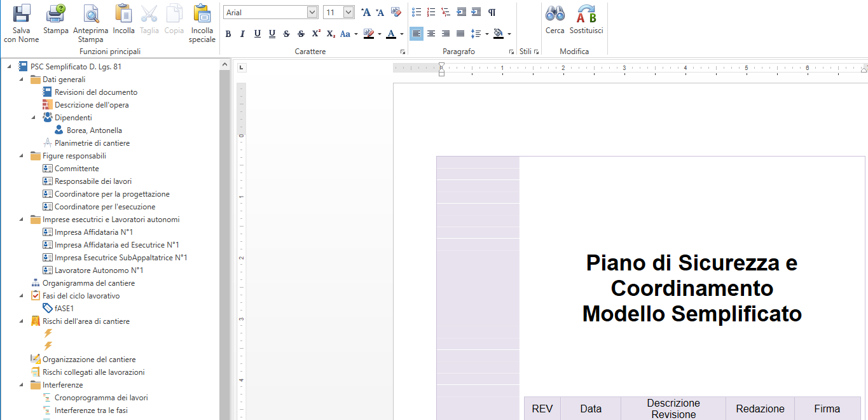Apply multilevel list formatting

[x=446, y=12]
